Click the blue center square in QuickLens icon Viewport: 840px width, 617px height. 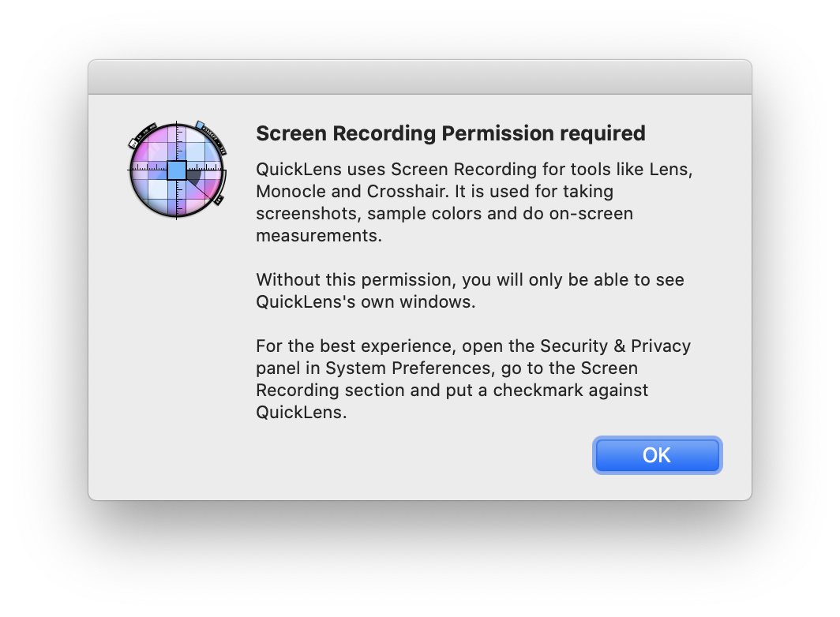click(x=177, y=170)
